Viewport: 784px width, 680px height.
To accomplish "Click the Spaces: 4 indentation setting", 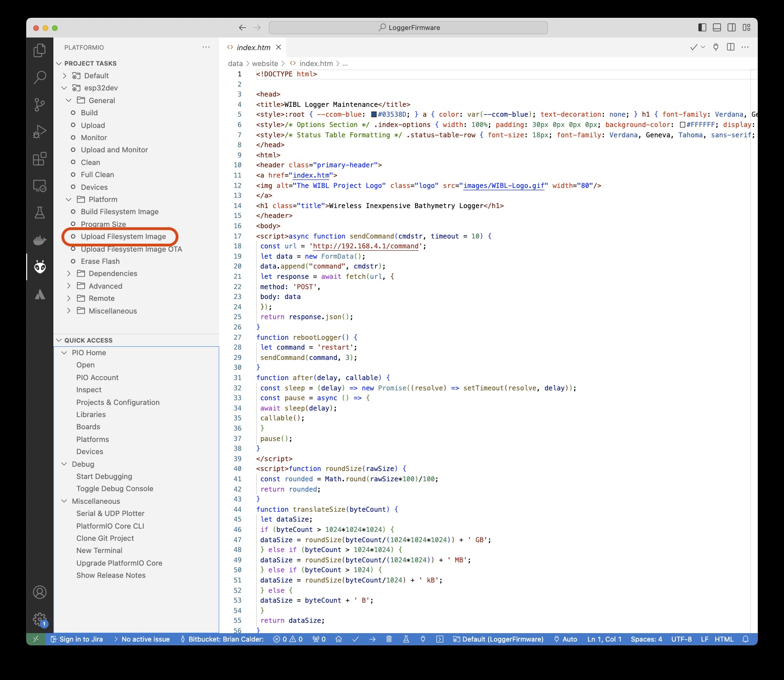I will pos(646,639).
